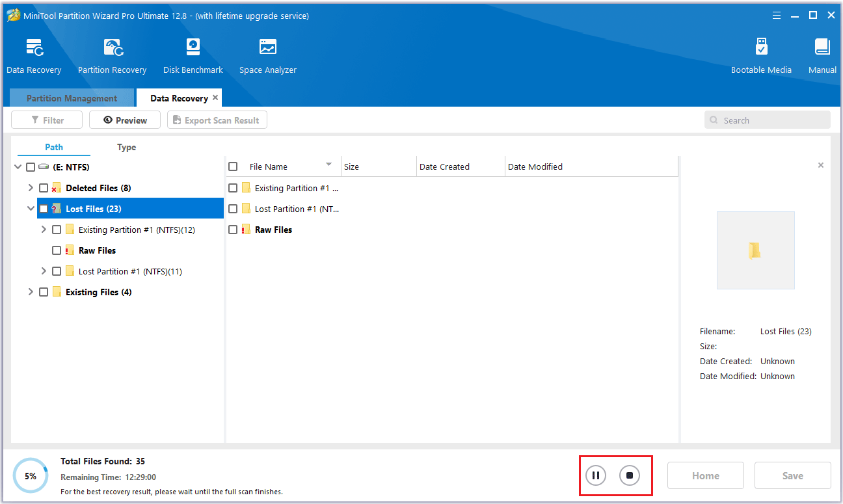
Task: Click the hamburger menu icon in title bar
Action: pos(777,15)
